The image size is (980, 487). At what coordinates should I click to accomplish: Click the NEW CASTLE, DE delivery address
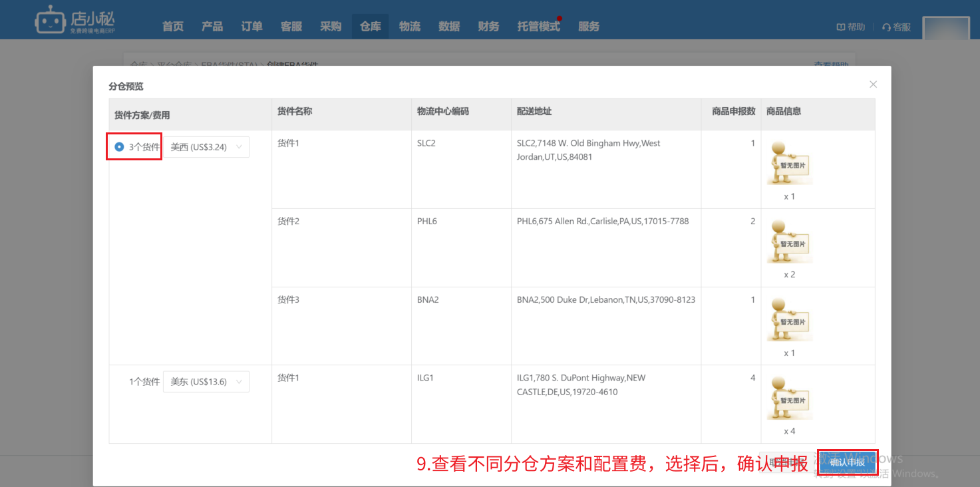click(x=581, y=385)
